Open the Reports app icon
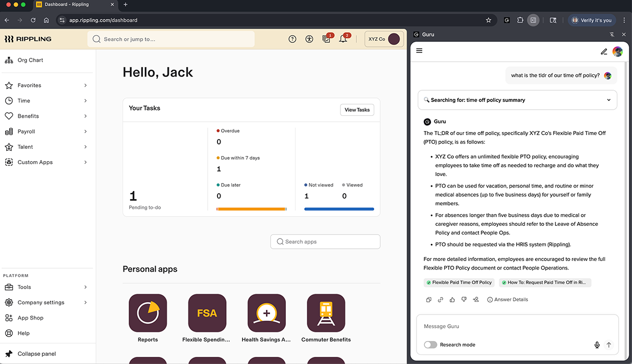The width and height of the screenshot is (632, 364). click(x=148, y=313)
